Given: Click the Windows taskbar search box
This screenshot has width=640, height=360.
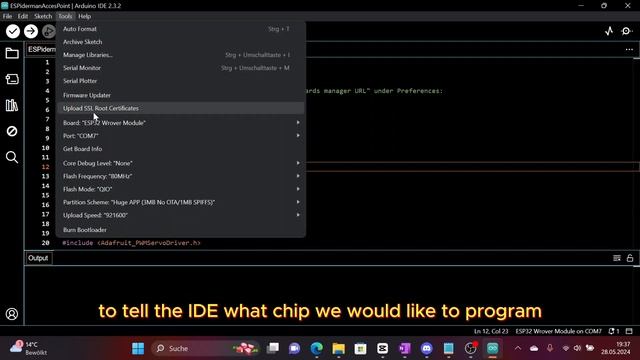Looking at the screenshot, I should [205, 348].
